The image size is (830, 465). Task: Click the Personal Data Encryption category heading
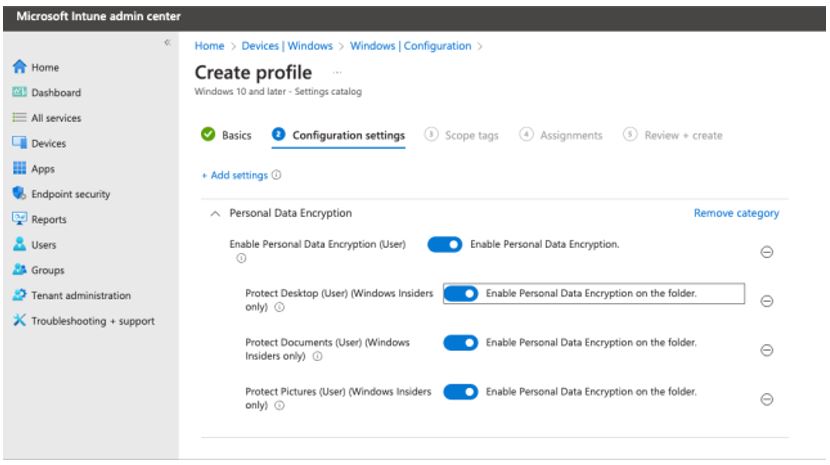point(291,213)
